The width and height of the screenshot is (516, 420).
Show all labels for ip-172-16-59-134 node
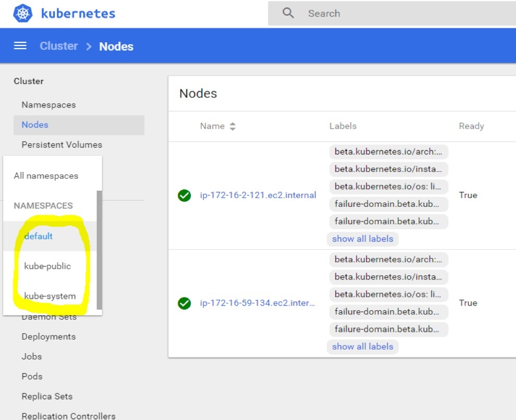coord(363,347)
